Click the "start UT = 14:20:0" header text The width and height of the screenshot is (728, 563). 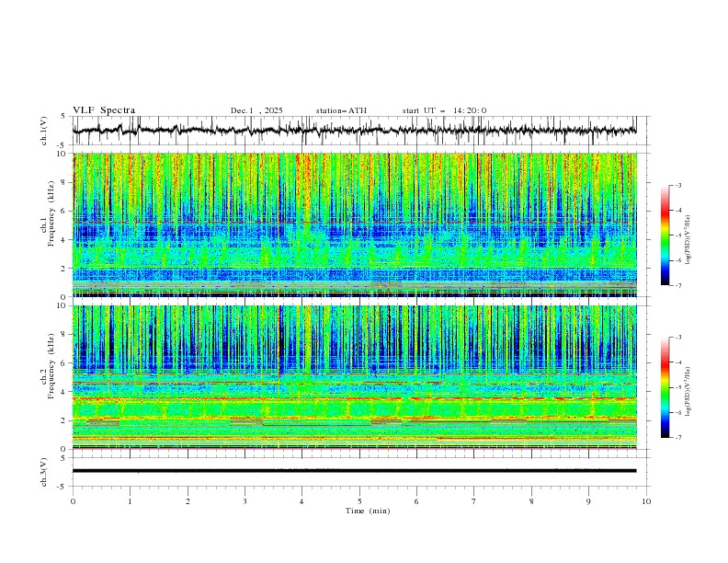(444, 110)
